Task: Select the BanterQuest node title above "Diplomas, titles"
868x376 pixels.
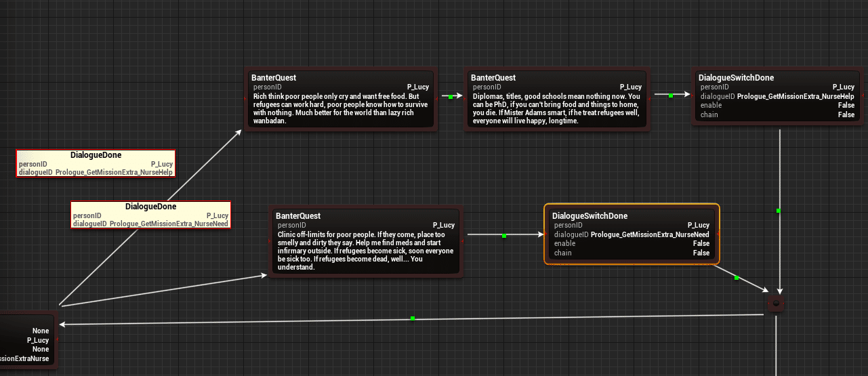Action: tap(494, 78)
